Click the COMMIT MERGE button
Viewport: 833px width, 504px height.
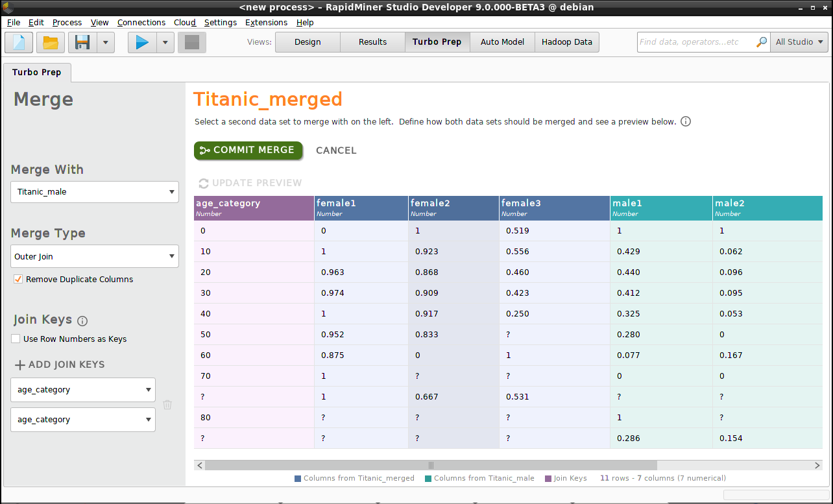248,150
